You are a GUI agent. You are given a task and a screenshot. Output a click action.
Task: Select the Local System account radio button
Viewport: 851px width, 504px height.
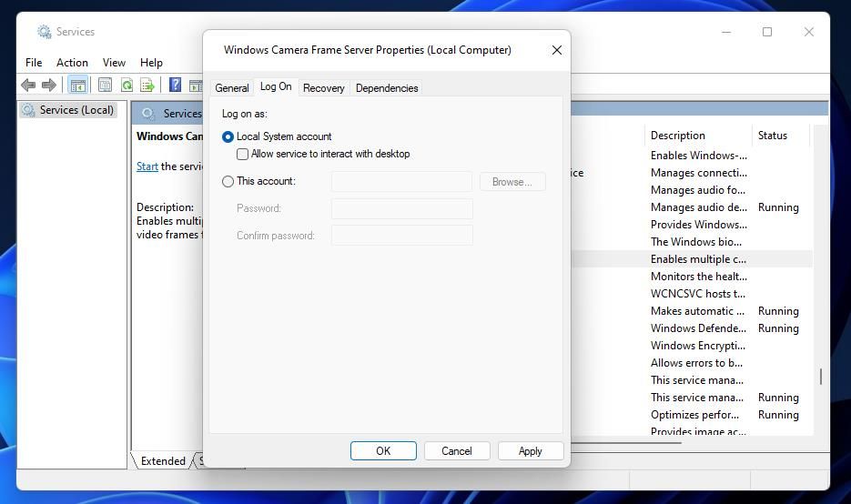228,136
